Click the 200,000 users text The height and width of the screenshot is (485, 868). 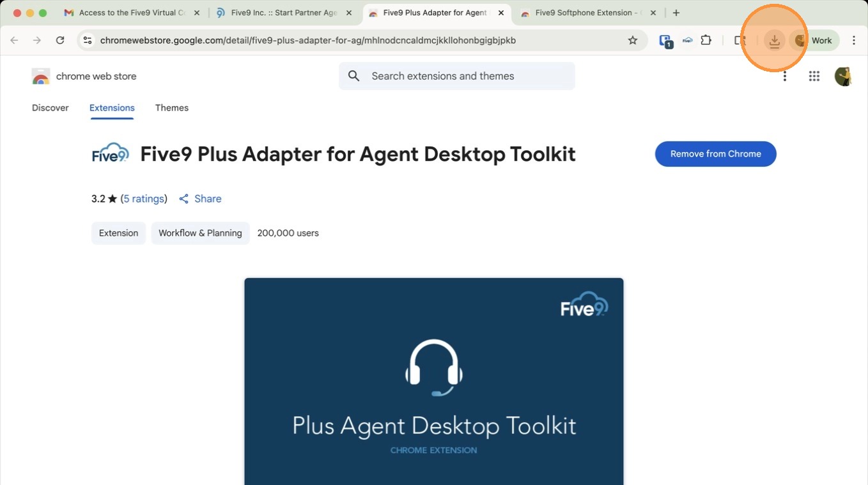click(288, 233)
